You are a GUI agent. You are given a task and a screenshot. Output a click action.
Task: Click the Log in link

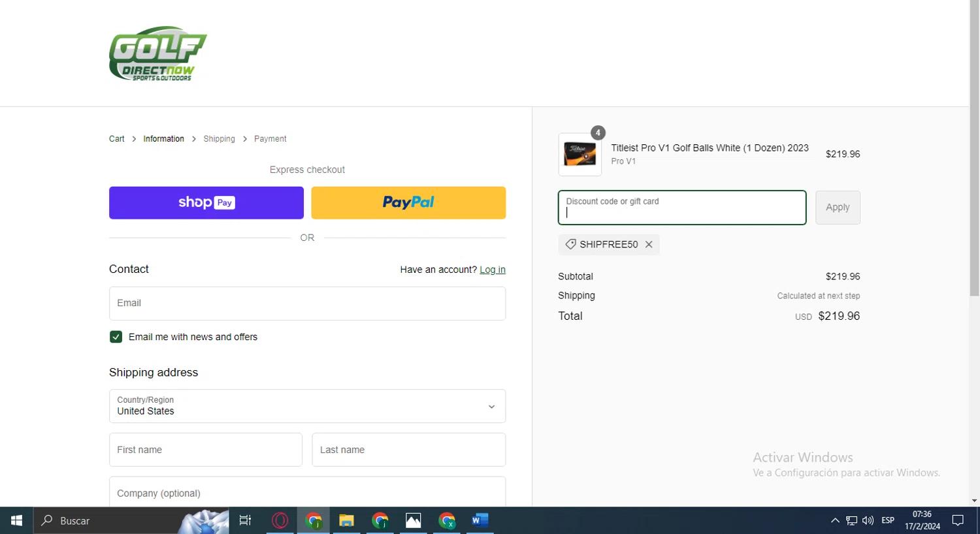[492, 270]
